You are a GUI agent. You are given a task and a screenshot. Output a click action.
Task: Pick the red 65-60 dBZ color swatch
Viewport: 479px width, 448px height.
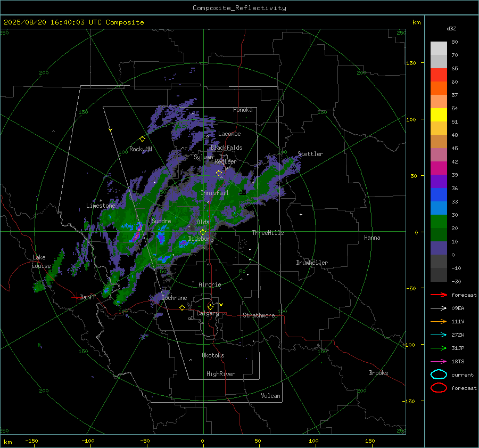tap(439, 75)
